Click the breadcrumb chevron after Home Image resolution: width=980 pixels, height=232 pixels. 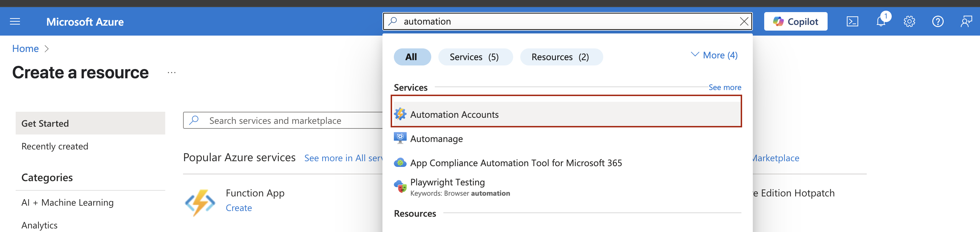(x=47, y=49)
